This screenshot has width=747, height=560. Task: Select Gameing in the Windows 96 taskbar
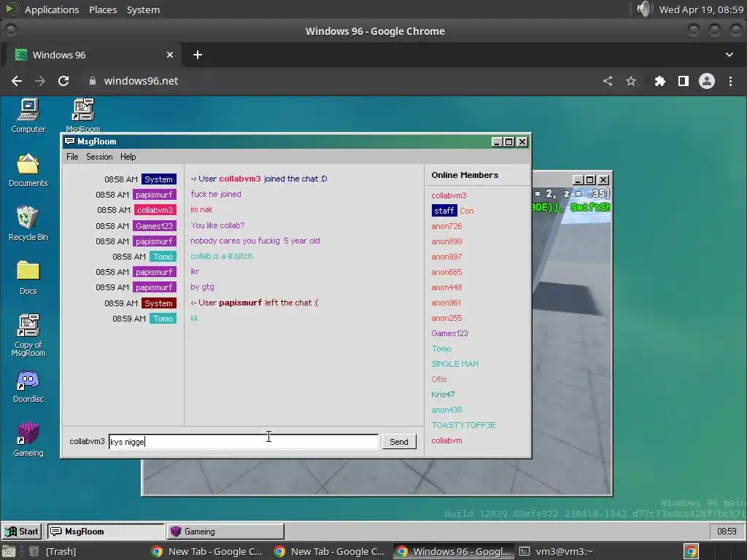225,531
